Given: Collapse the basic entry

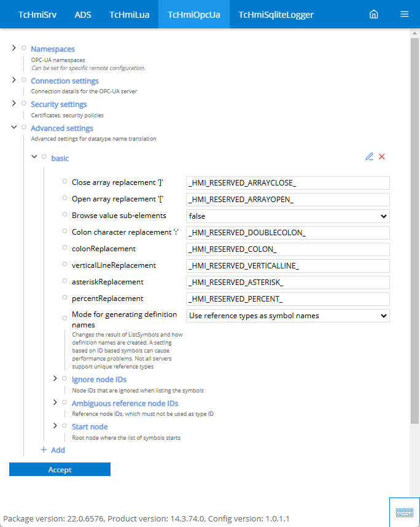Looking at the screenshot, I should [34, 157].
